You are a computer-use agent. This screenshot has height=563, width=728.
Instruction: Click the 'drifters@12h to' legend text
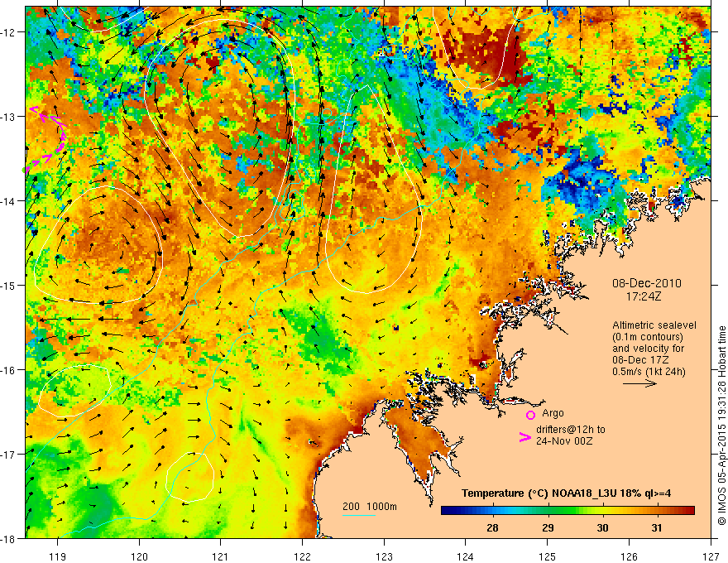pos(571,430)
